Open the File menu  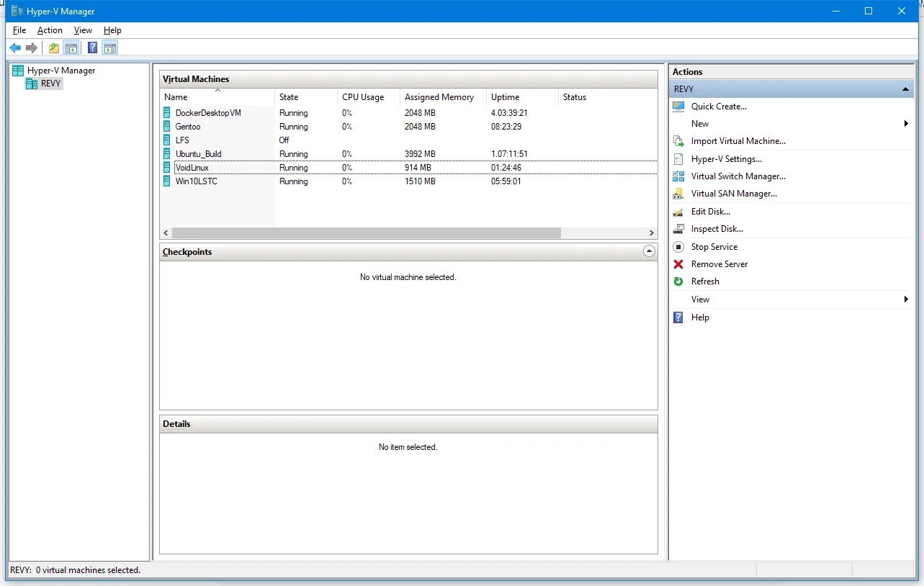point(19,30)
